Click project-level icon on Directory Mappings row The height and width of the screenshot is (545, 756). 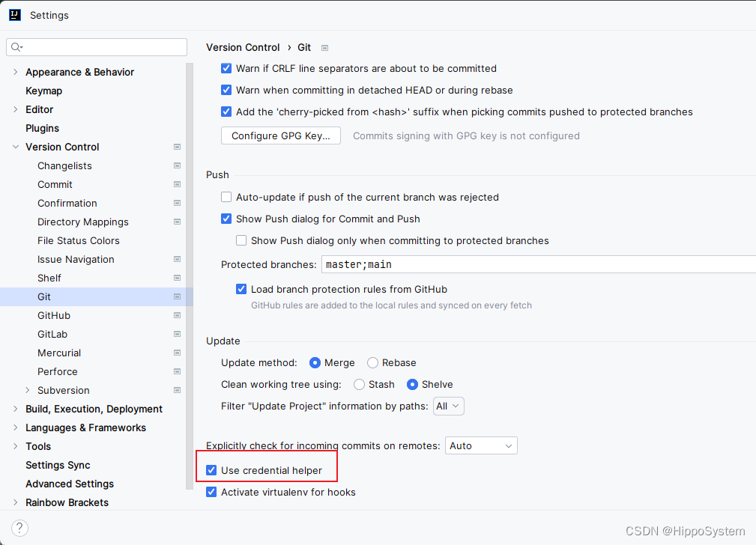point(177,222)
